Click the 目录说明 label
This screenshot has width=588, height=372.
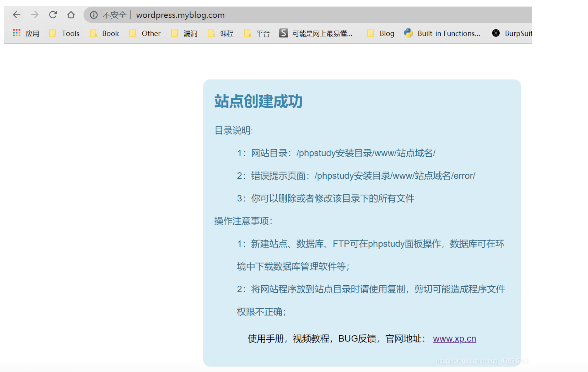tap(234, 130)
